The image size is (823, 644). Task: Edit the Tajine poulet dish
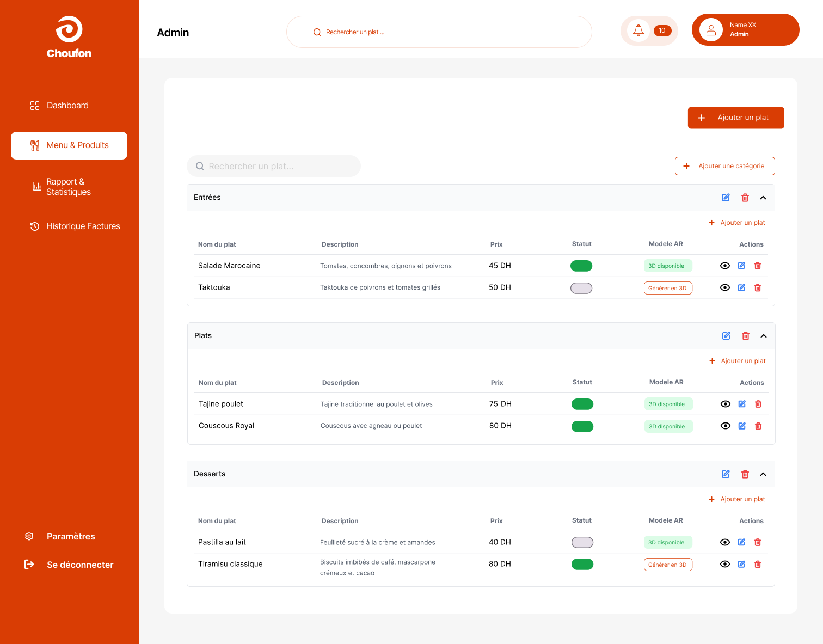pos(742,404)
